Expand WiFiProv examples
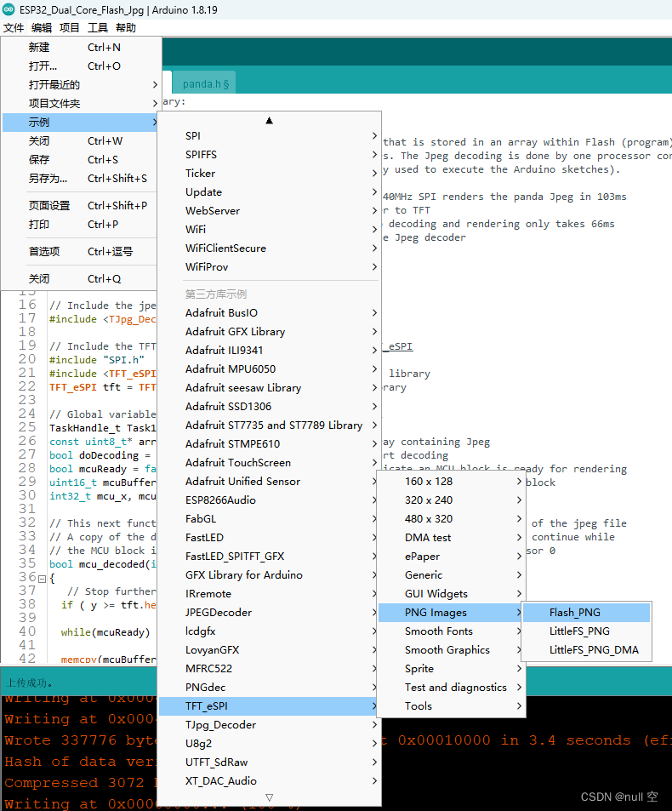 (x=270, y=267)
